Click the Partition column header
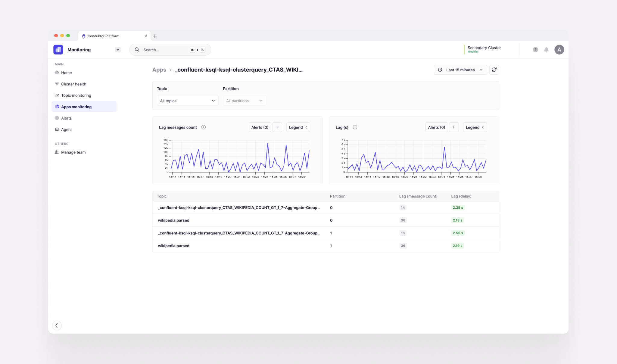Image resolution: width=617 pixels, height=364 pixels. click(x=338, y=196)
